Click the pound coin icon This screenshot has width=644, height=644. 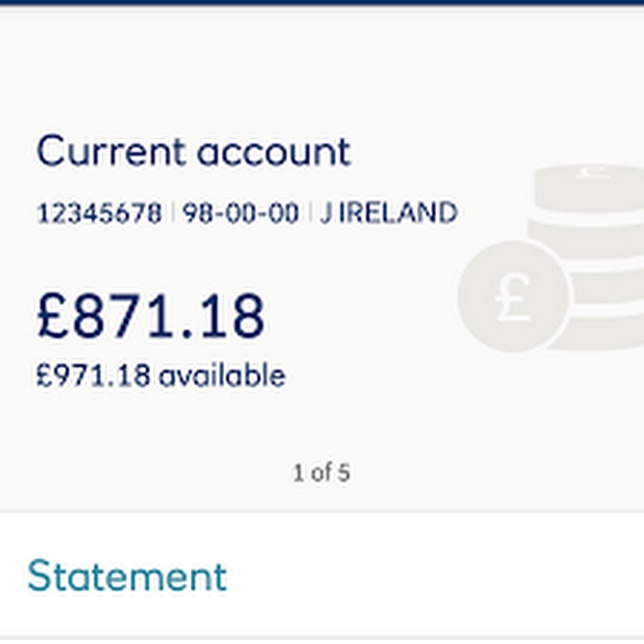(514, 296)
